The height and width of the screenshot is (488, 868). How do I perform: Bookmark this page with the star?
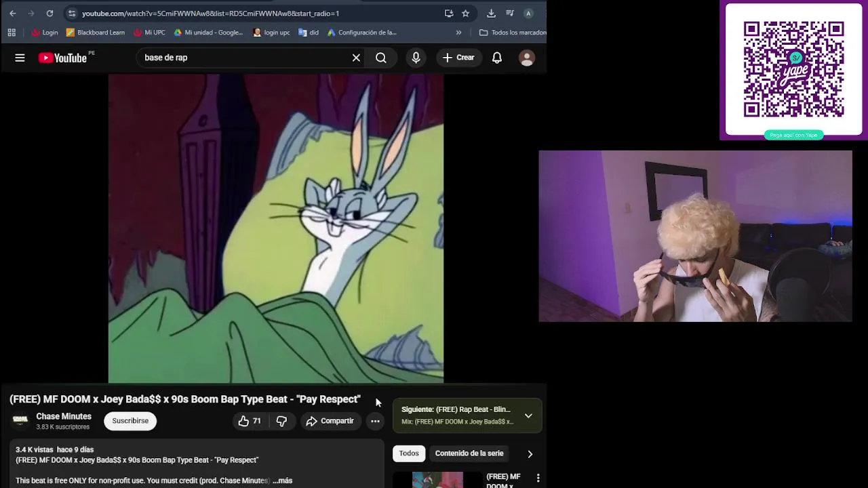point(465,13)
